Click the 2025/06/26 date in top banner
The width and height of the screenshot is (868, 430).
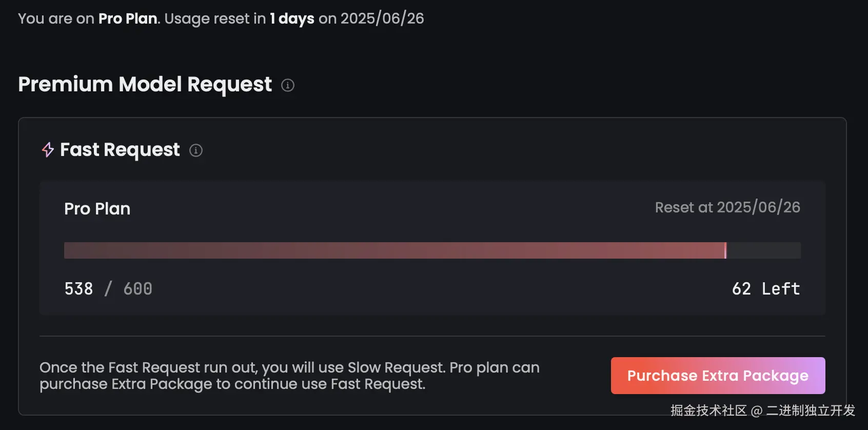(382, 18)
